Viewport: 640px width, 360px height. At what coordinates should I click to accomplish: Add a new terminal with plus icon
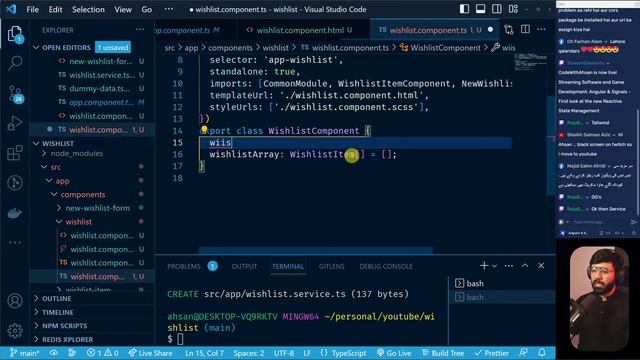(x=484, y=266)
